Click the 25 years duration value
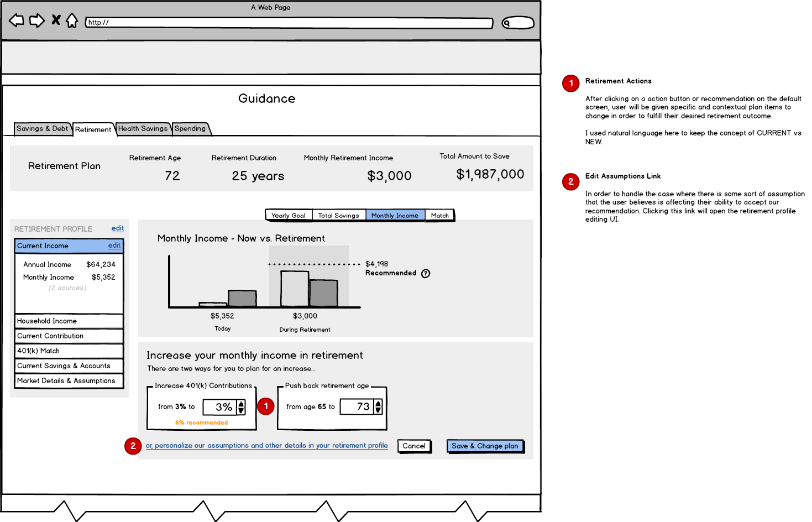Image resolution: width=812 pixels, height=522 pixels. coord(258,176)
